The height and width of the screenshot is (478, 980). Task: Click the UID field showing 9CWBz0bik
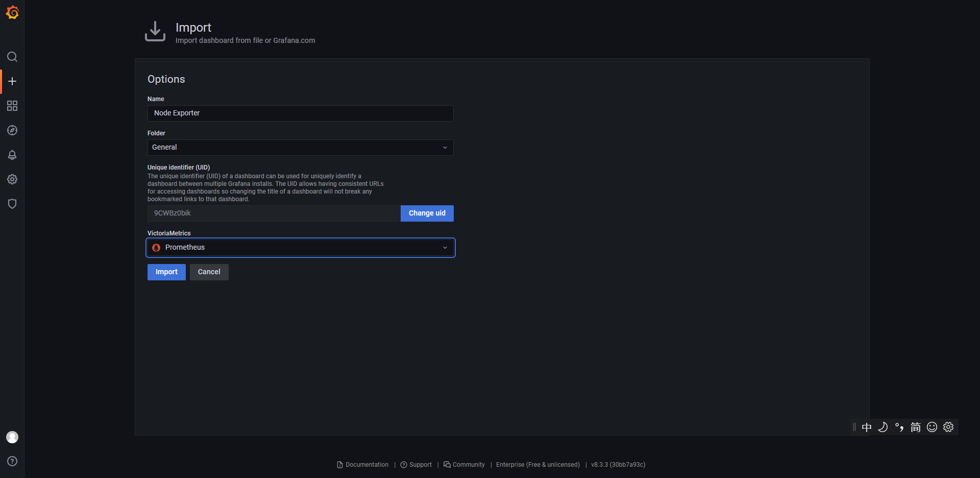(274, 213)
